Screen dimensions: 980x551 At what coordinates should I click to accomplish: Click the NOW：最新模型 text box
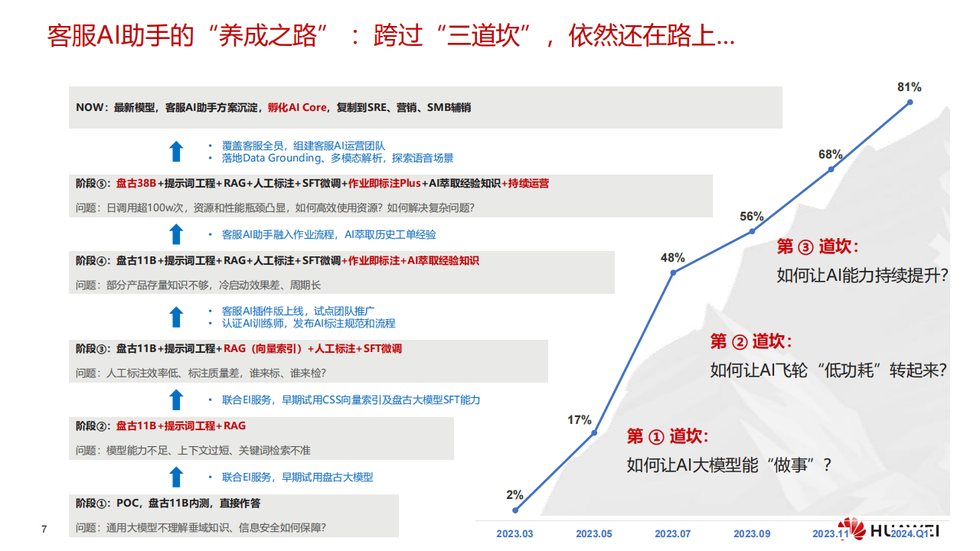(426, 107)
